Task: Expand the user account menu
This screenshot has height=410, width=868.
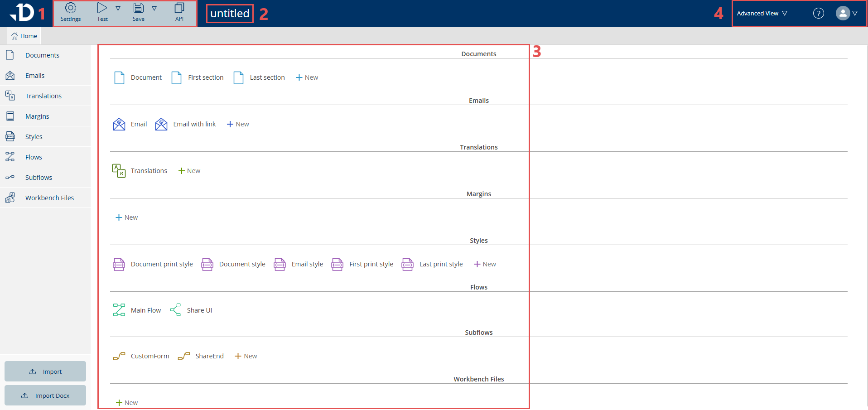Action: tap(847, 13)
